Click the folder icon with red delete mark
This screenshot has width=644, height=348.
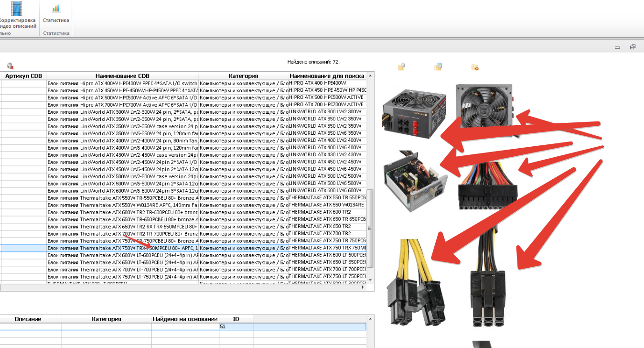[x=475, y=67]
